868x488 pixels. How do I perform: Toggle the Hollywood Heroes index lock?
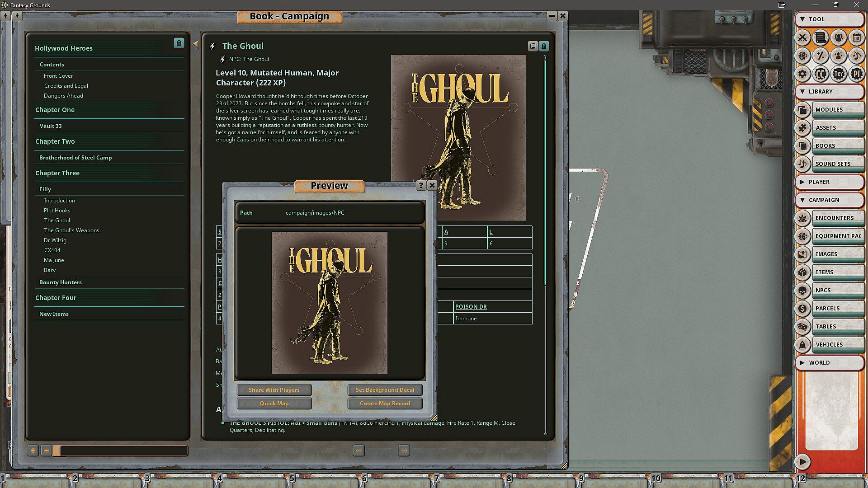[x=179, y=43]
